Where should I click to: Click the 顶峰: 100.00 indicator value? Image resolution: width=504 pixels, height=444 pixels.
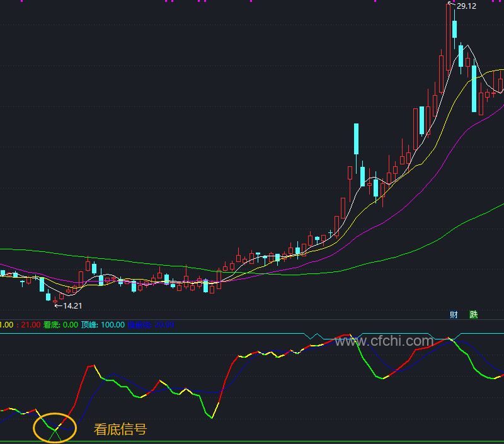coord(103,325)
